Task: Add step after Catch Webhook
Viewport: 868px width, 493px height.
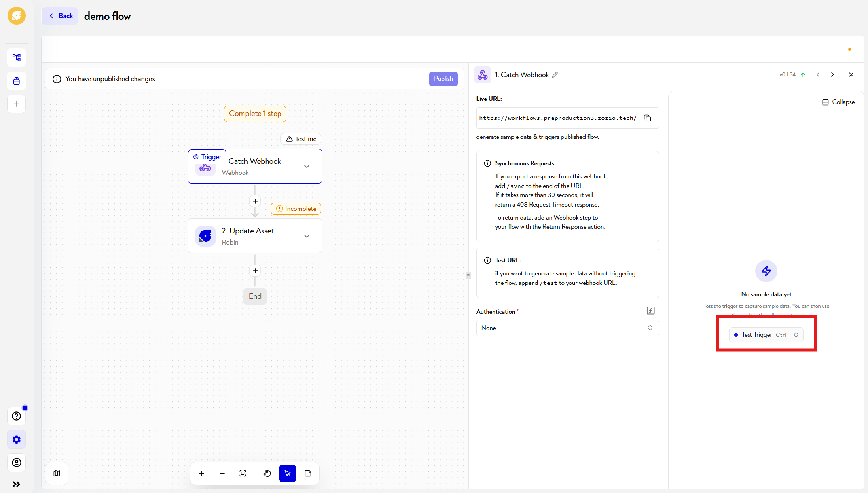Action: [x=255, y=201]
